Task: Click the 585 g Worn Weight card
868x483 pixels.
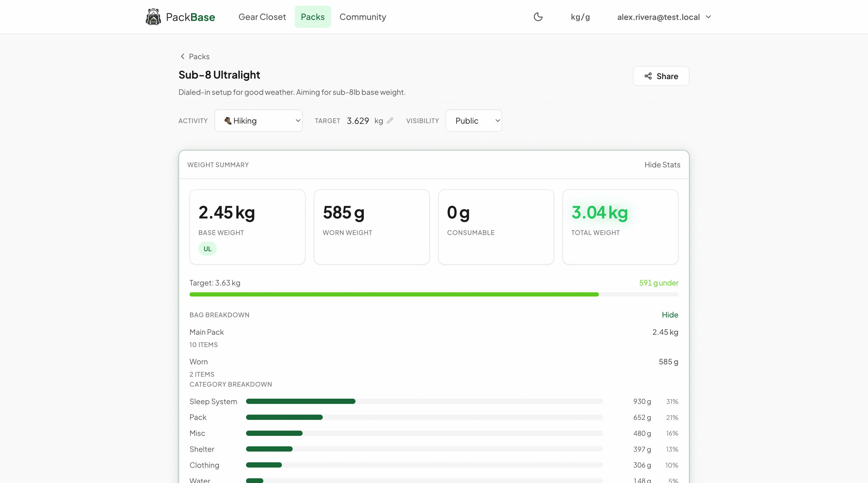Action: 372,227
